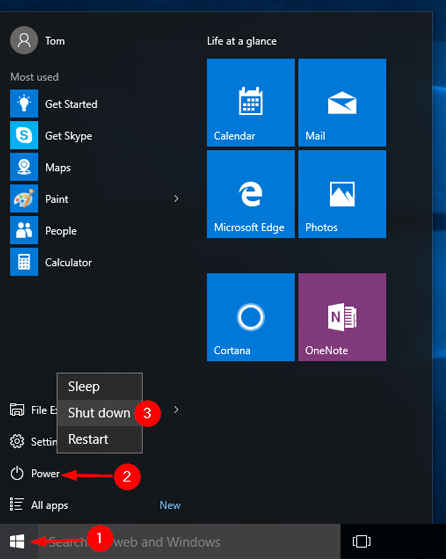Image resolution: width=446 pixels, height=560 pixels.
Task: Open the Calculator app icon
Action: point(24,262)
